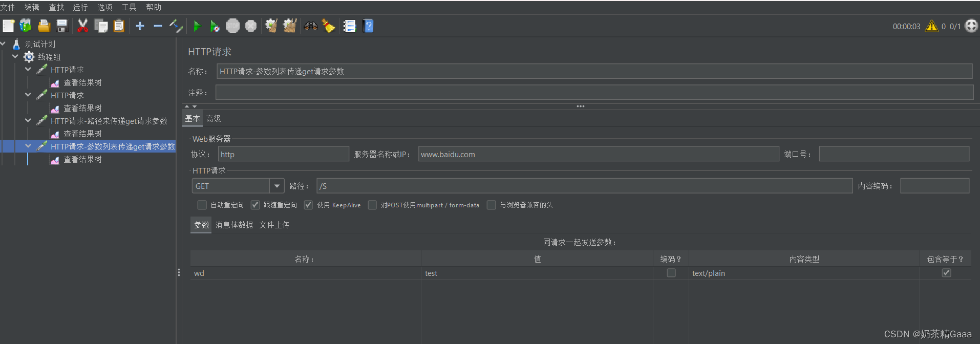Click the 路径 field containing /s

[584, 186]
